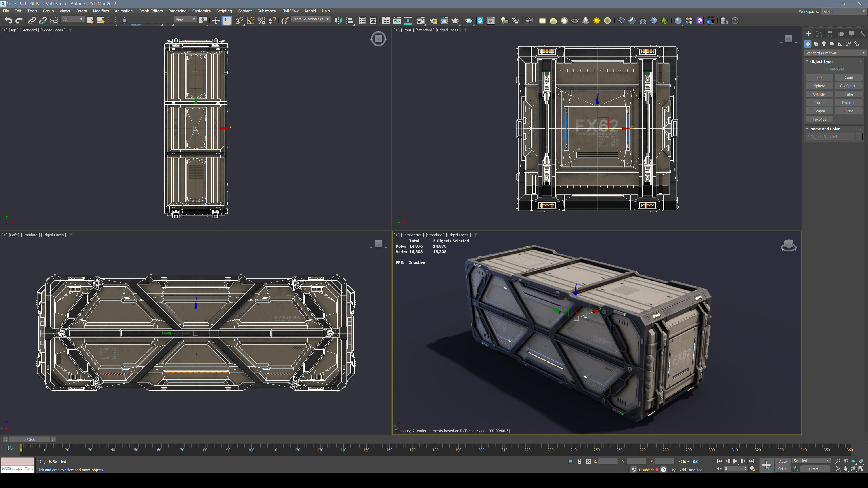Toggle the 3D Snaps button
Screen dimensions: 868x488
pos(239,21)
